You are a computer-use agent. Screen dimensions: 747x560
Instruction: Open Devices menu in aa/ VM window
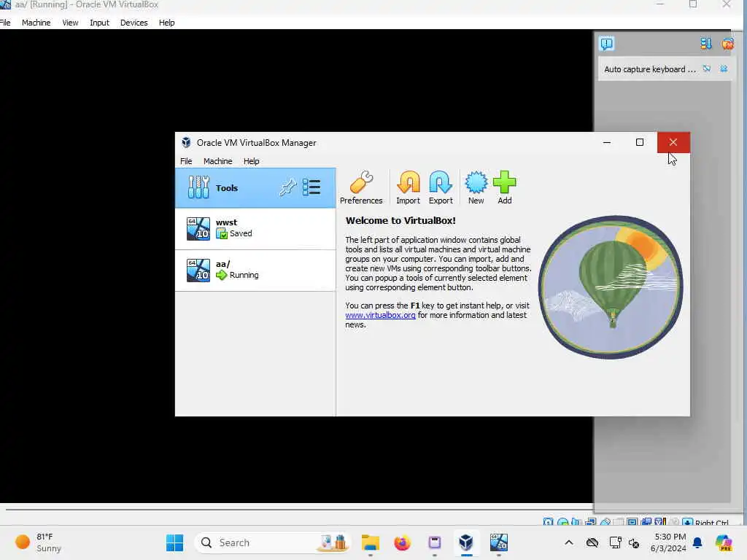pyautogui.click(x=134, y=23)
